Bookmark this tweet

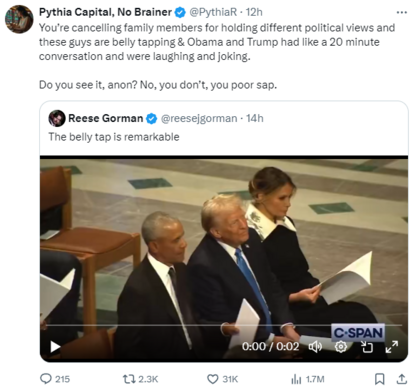pyautogui.click(x=379, y=379)
